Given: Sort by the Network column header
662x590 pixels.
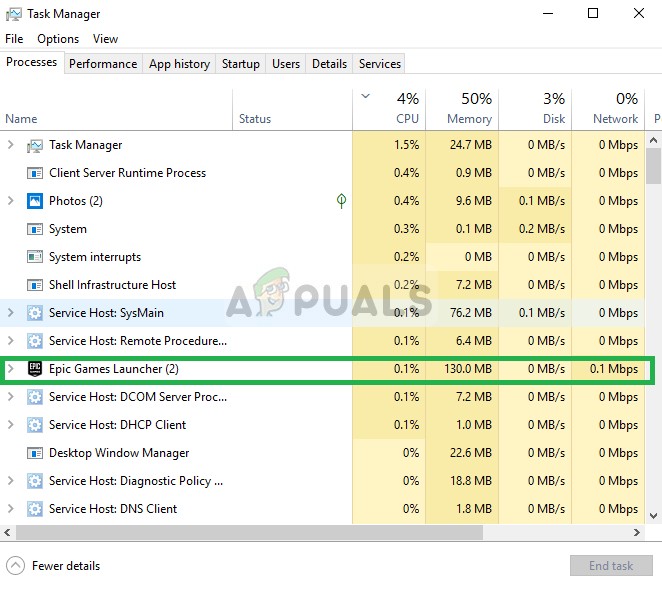Looking at the screenshot, I should click(x=608, y=110).
